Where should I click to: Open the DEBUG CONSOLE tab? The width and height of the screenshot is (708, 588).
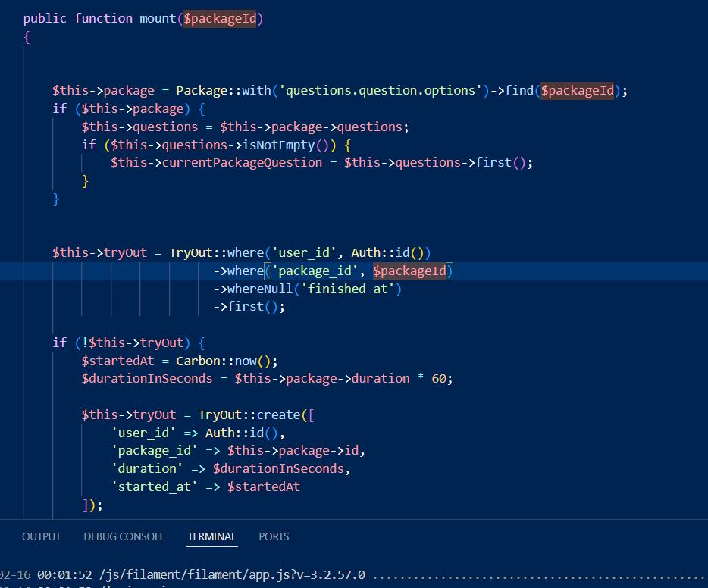(x=124, y=536)
